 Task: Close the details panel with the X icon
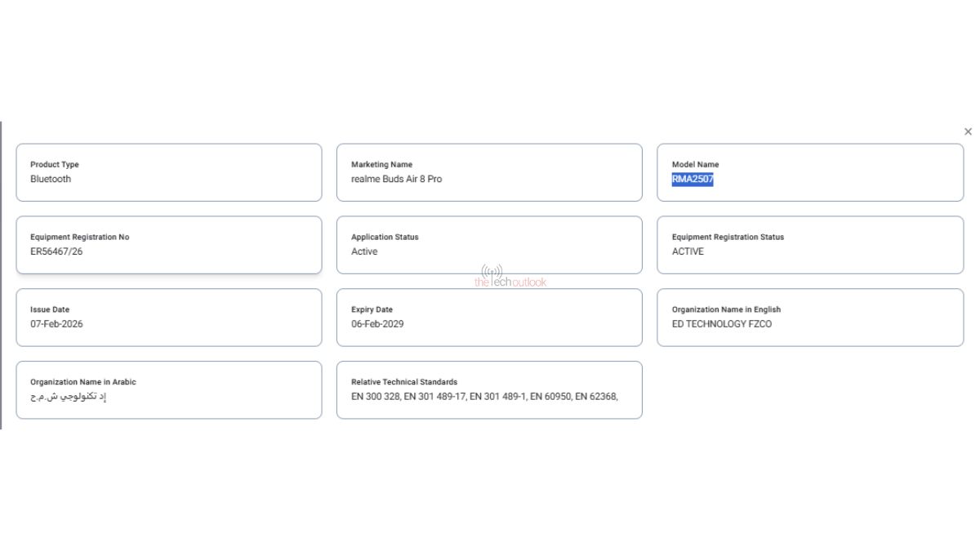[x=968, y=131]
